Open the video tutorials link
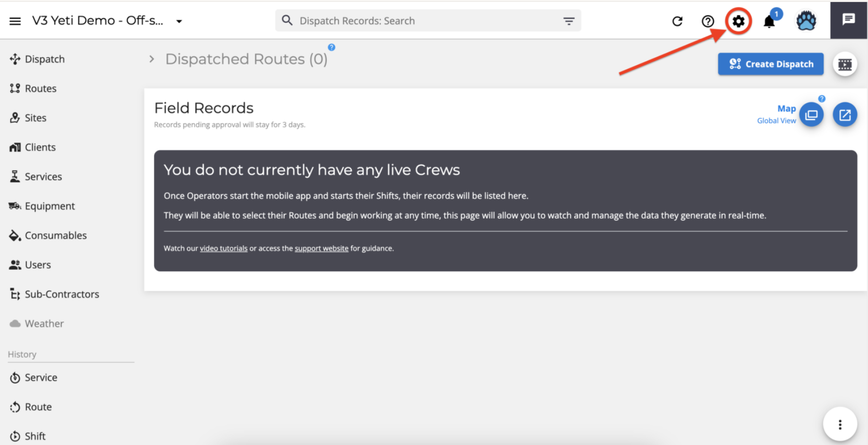Image resolution: width=868 pixels, height=445 pixels. click(x=223, y=248)
